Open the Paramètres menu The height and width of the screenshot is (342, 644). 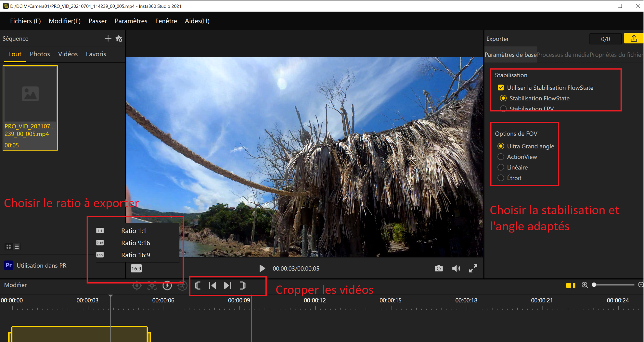coord(131,21)
